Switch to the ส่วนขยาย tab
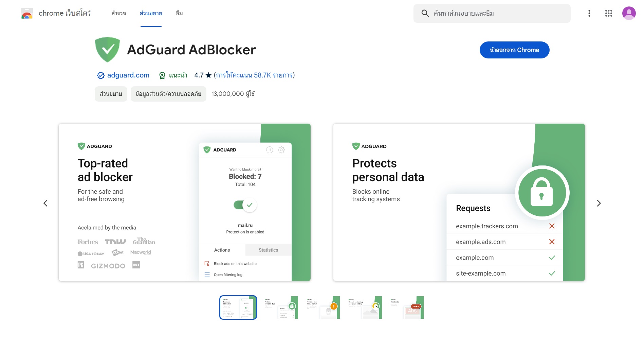Image resolution: width=644 pixels, height=351 pixels. 151,13
